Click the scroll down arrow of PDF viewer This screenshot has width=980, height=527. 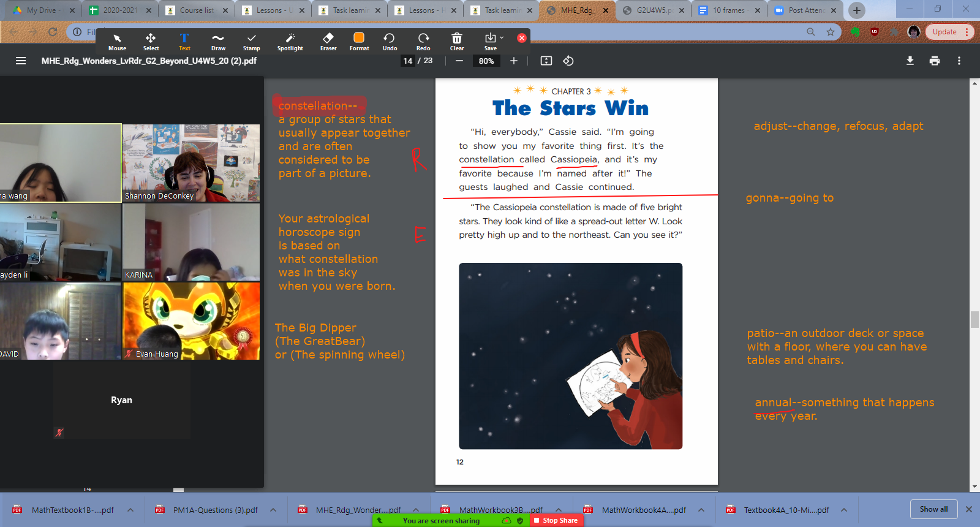coord(974,487)
